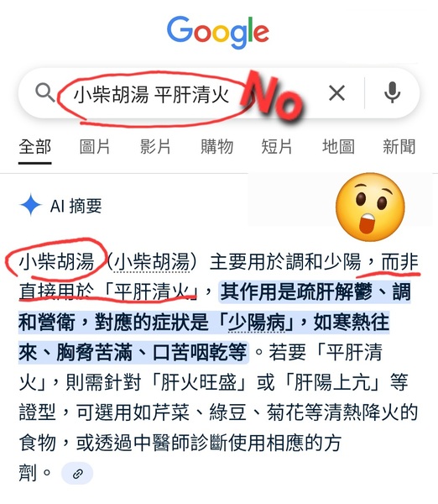Open the 影片 tab
This screenshot has height=504, width=438.
coord(155,147)
